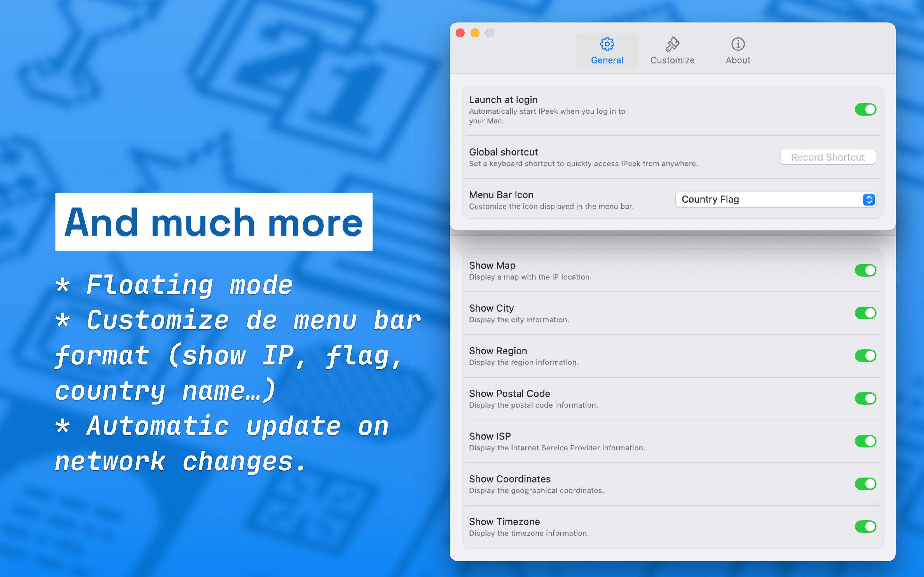Image resolution: width=924 pixels, height=577 pixels.
Task: Expand the Global shortcut record field
Action: pyautogui.click(x=828, y=157)
